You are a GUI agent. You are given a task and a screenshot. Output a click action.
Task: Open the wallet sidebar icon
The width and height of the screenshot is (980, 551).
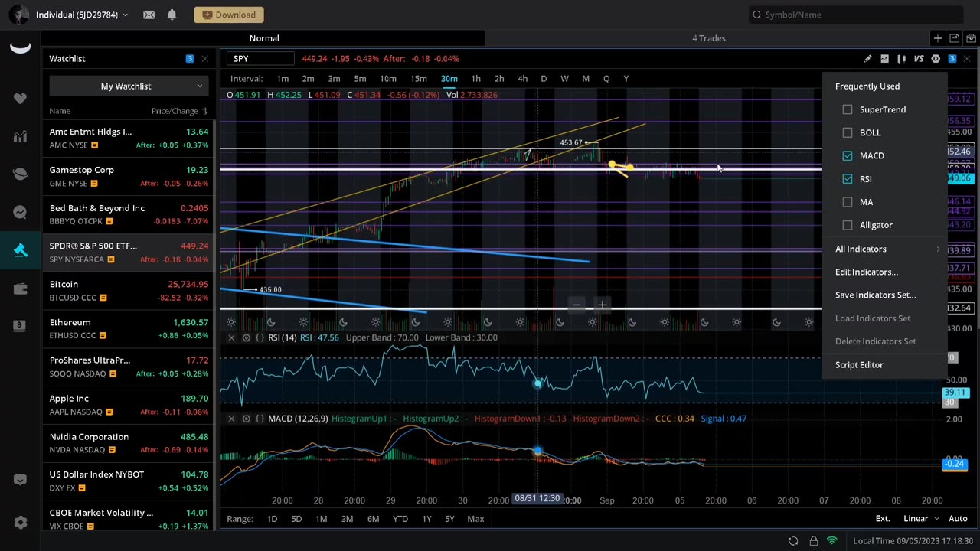click(20, 288)
